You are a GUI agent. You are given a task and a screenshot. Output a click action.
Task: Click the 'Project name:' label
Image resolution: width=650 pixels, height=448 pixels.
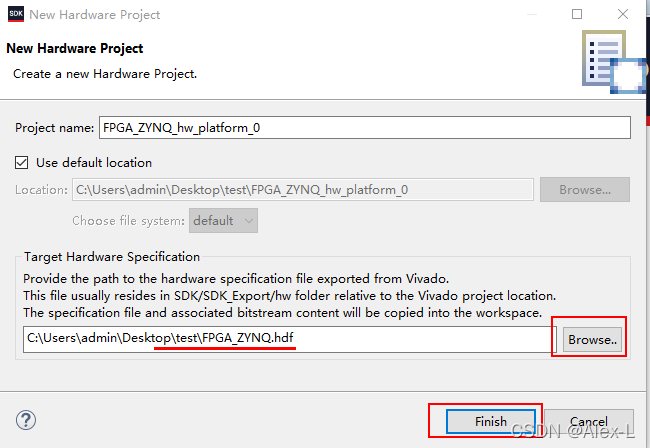tap(55, 128)
